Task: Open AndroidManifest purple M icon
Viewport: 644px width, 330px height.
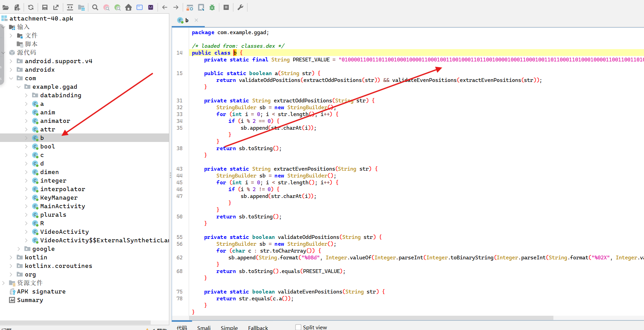Action: pos(151,7)
